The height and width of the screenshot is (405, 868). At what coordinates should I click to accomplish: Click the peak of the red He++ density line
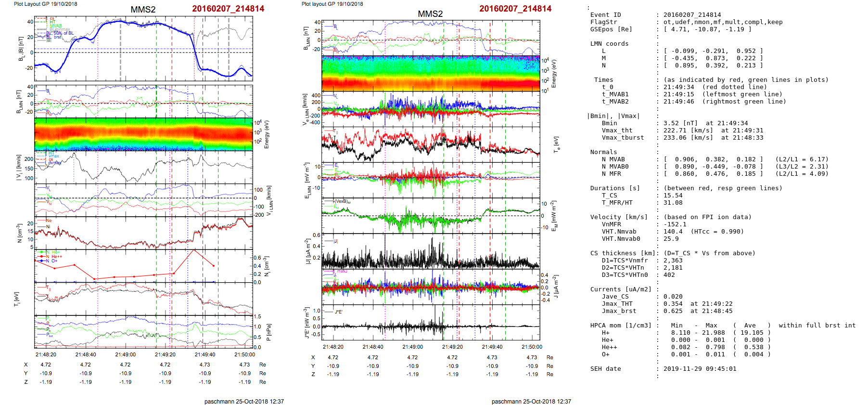[x=194, y=250]
